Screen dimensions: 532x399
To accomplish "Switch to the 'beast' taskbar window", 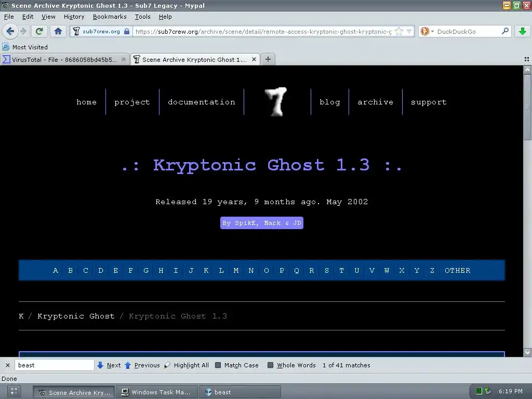I will click(240, 392).
